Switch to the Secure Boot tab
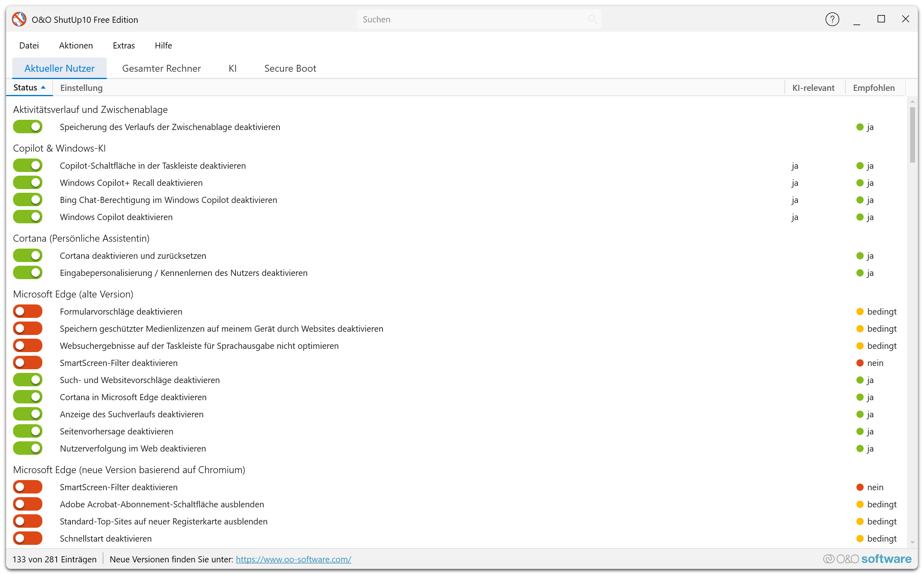 coord(290,68)
